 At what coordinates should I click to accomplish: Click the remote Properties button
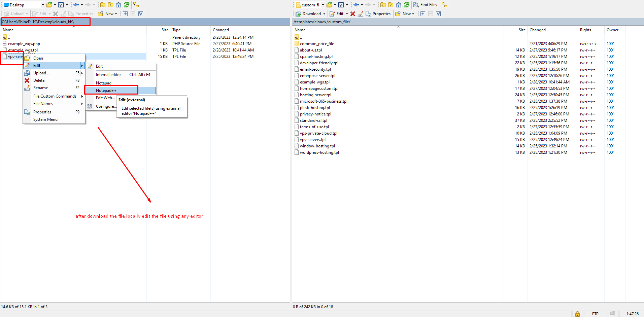coord(378,14)
